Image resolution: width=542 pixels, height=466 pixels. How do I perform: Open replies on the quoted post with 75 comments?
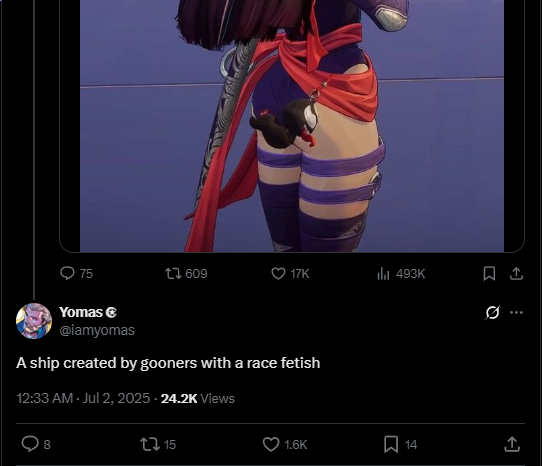[76, 273]
